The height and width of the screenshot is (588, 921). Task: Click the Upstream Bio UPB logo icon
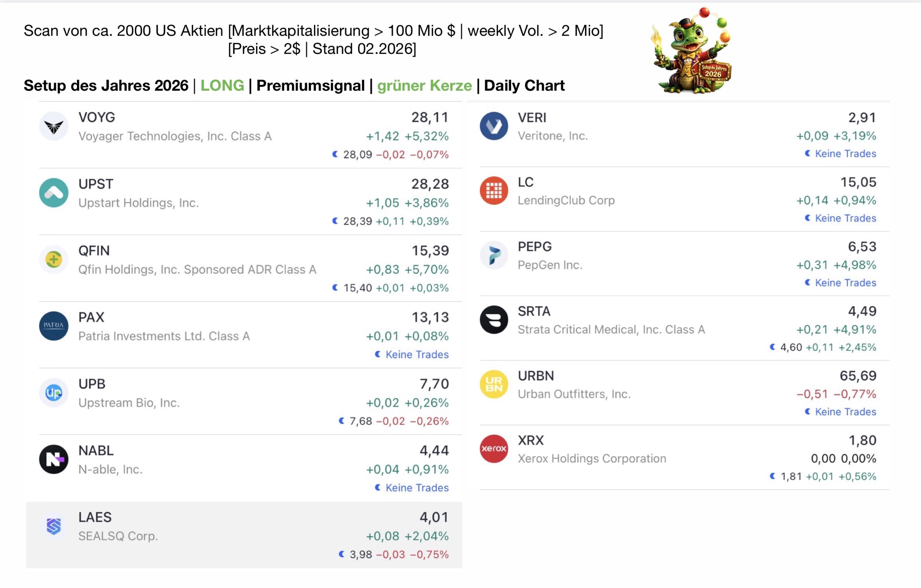coord(53,392)
